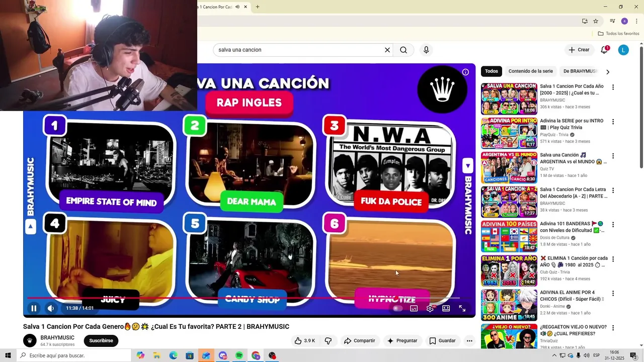Open YouTube notifications bell
The image size is (644, 362).
[604, 50]
